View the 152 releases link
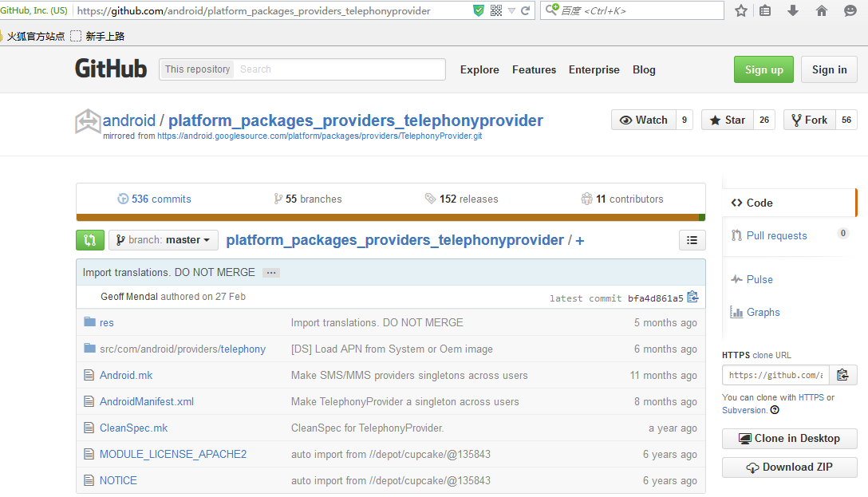This screenshot has width=868, height=497. click(x=462, y=199)
